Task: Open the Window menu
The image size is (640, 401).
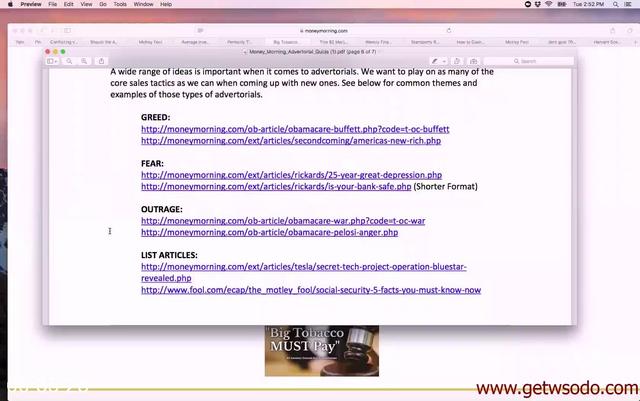Action: [143, 4]
